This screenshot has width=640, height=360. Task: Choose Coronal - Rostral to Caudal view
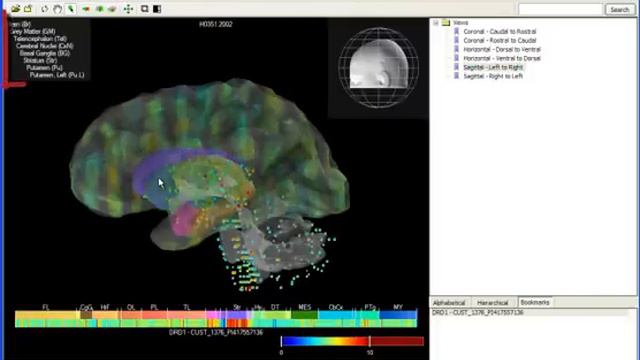[500, 40]
